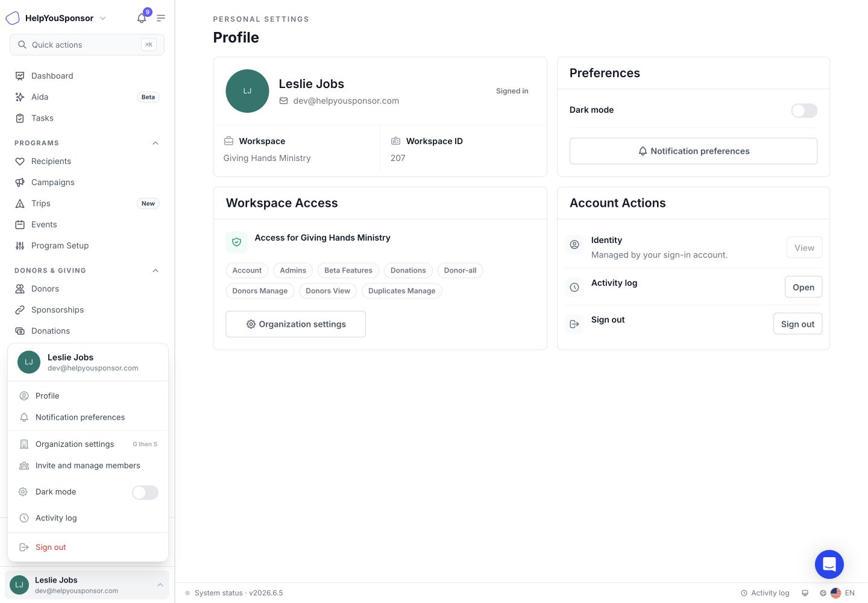This screenshot has width=868, height=603.
Task: Select Profile in the user popup menu
Action: tap(88, 396)
